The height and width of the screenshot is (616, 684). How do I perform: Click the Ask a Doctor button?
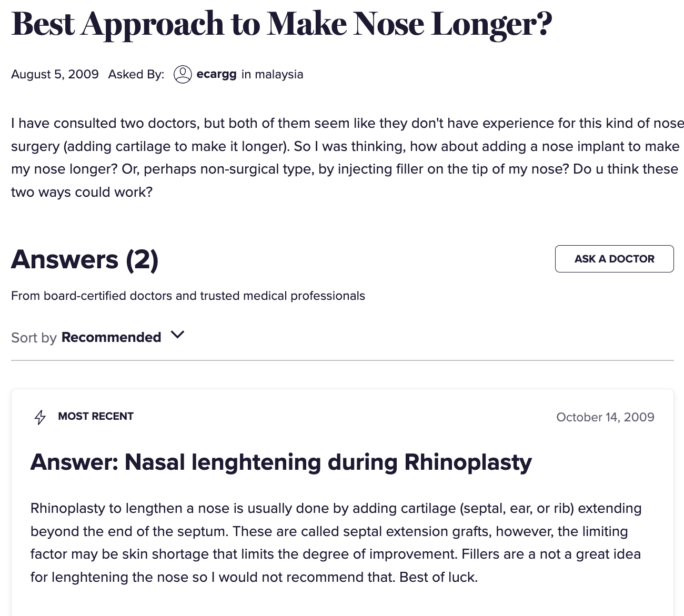pyautogui.click(x=614, y=259)
